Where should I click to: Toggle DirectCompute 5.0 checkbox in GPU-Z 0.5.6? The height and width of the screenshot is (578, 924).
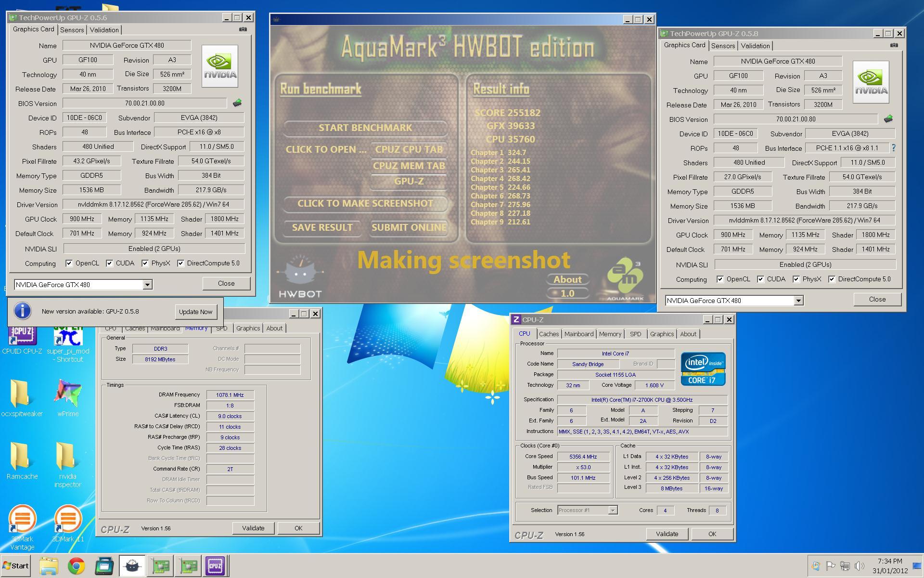tap(180, 263)
